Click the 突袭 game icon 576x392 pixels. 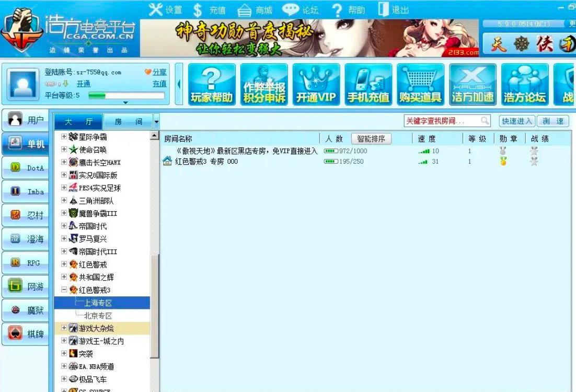[73, 353]
